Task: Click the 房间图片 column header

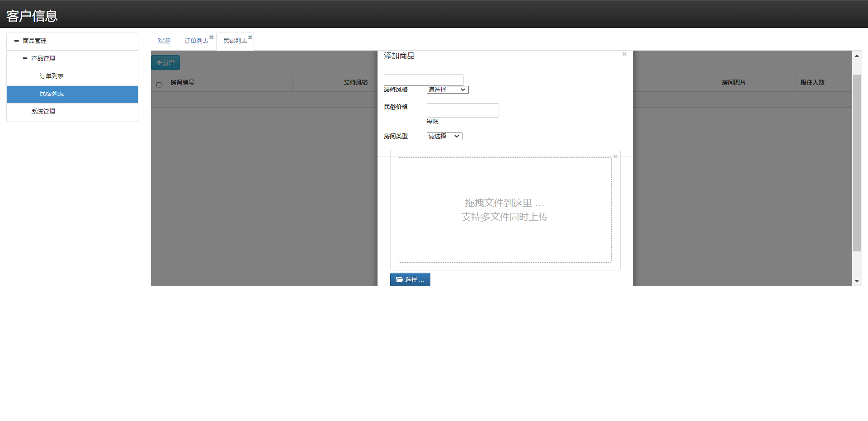Action: [x=734, y=83]
